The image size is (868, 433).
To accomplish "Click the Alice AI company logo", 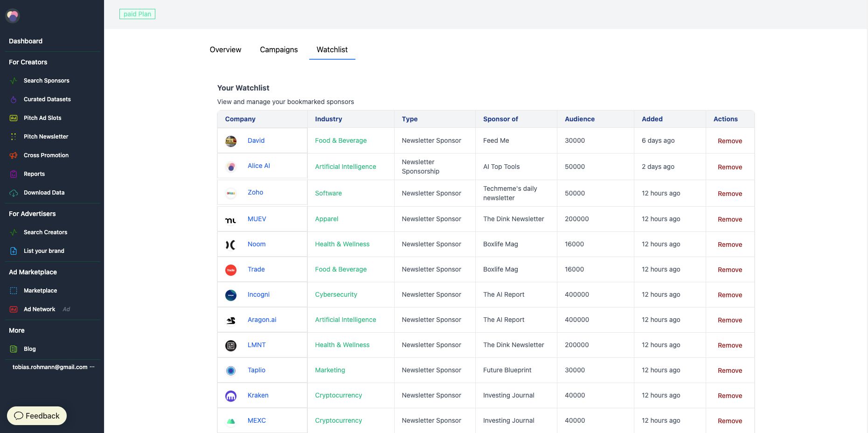I will pyautogui.click(x=231, y=167).
